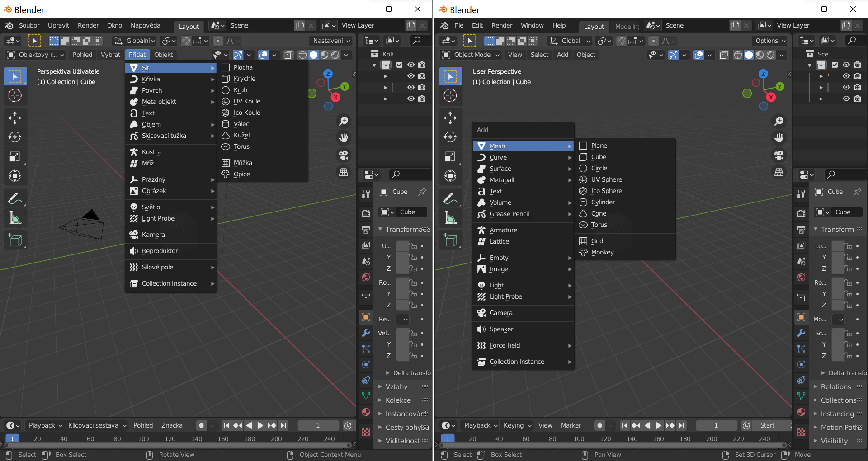Pin the Cube properties in left window
This screenshot has height=461, width=868.
click(422, 192)
